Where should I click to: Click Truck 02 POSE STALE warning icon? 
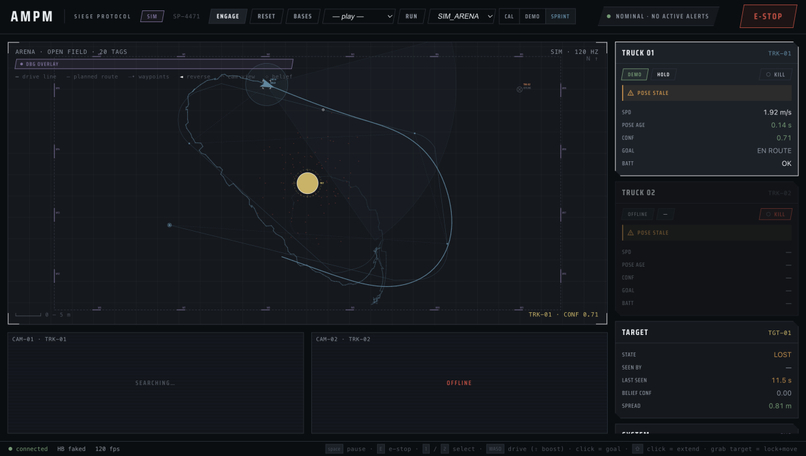pyautogui.click(x=631, y=233)
